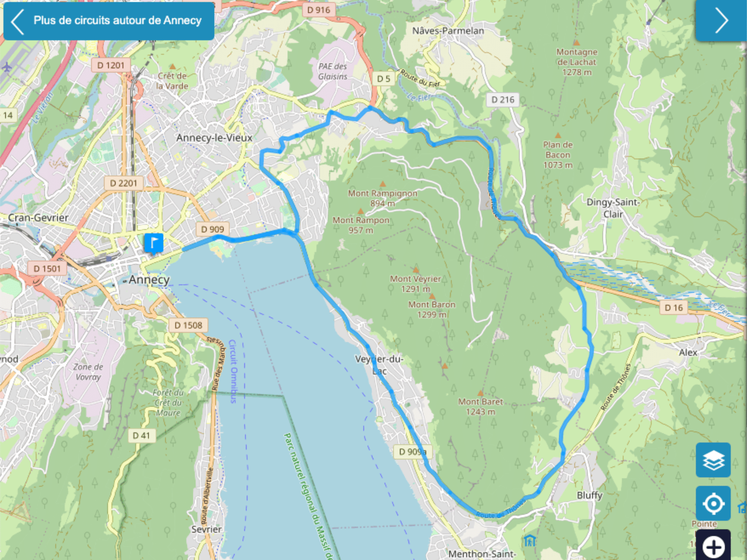Image resolution: width=747 pixels, height=560 pixels.
Task: Click the Montagne de Lachat summit triangle
Action: [x=576, y=43]
